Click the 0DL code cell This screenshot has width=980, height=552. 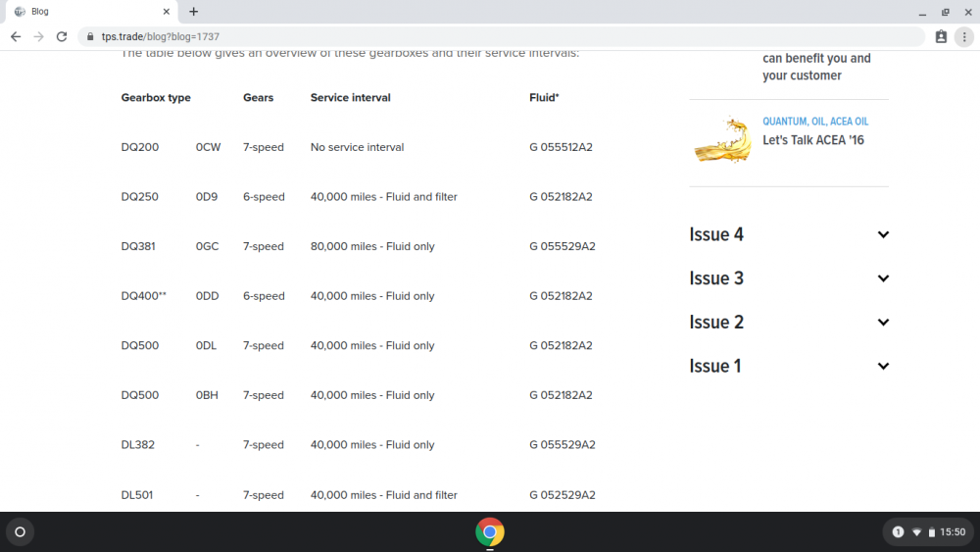pyautogui.click(x=206, y=345)
